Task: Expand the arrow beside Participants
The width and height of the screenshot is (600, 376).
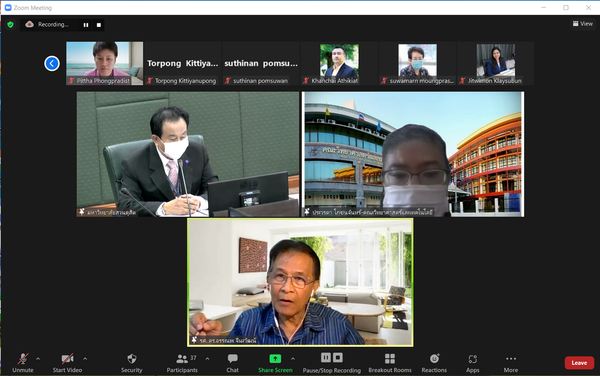Action: (x=207, y=359)
